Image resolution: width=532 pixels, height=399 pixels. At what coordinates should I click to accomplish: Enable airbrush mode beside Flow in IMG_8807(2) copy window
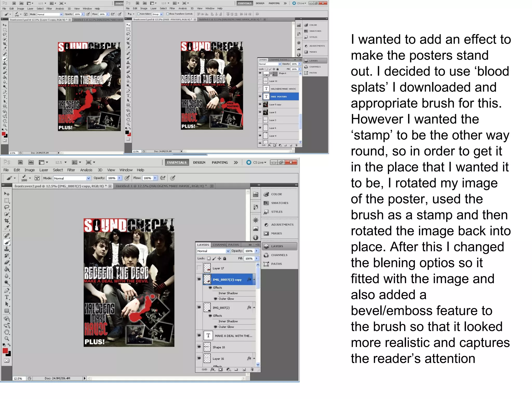pyautogui.click(x=163, y=178)
